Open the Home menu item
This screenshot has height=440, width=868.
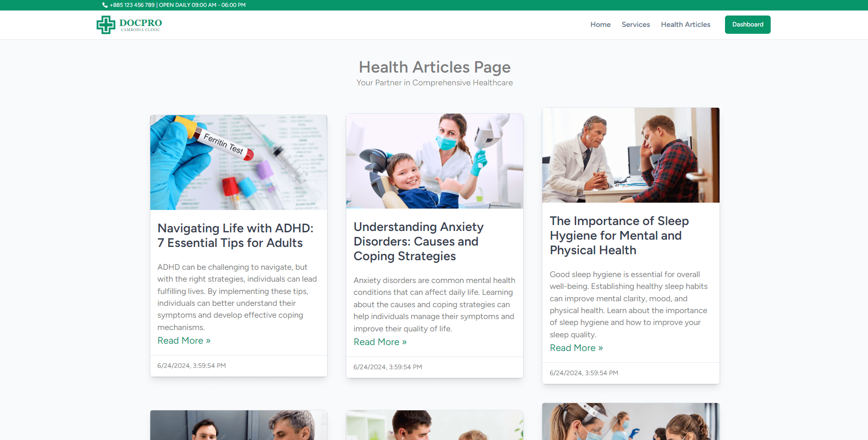(600, 25)
